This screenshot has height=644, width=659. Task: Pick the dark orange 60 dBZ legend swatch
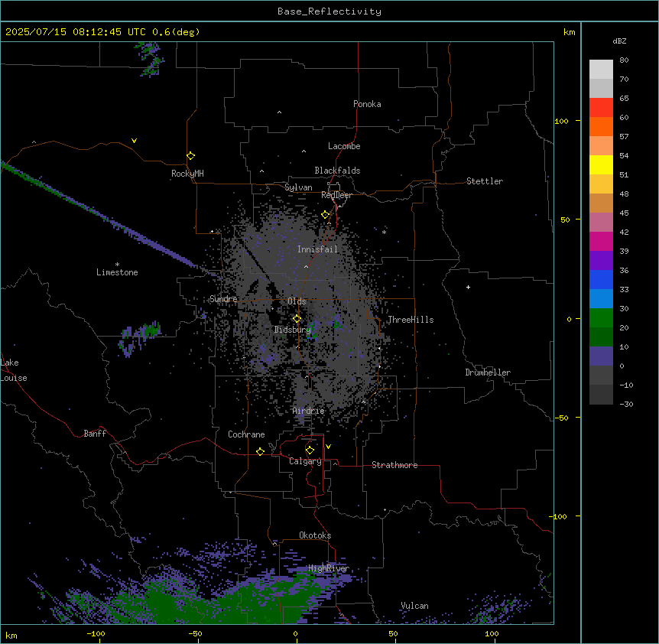pyautogui.click(x=601, y=126)
